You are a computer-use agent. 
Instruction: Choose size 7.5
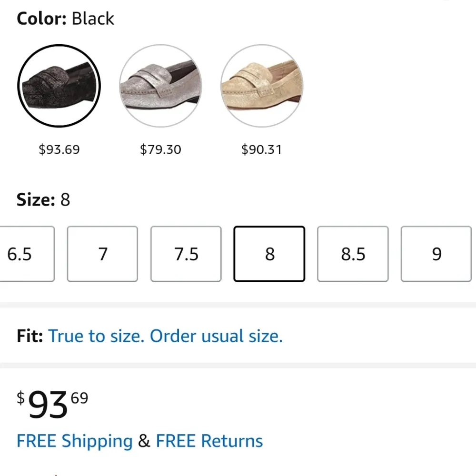[x=186, y=254]
